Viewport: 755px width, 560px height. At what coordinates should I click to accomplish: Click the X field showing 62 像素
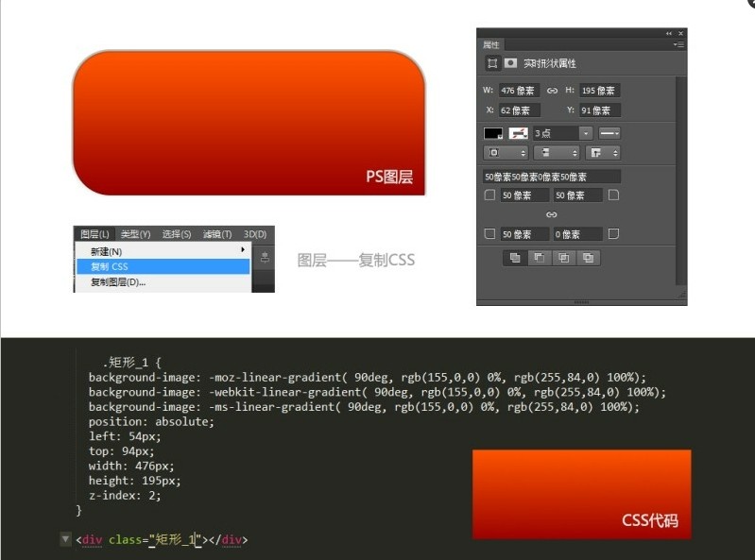point(519,110)
